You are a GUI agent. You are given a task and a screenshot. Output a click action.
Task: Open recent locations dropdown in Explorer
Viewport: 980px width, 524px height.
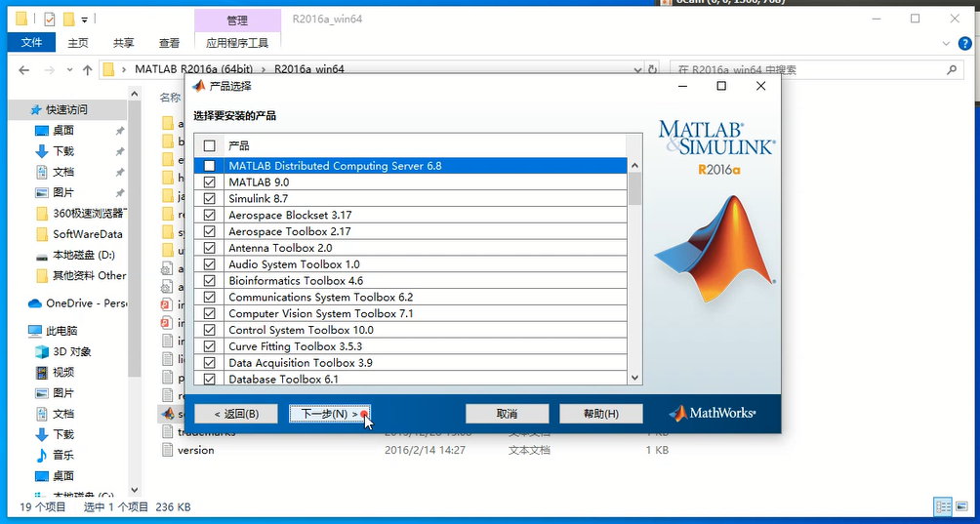[x=69, y=70]
